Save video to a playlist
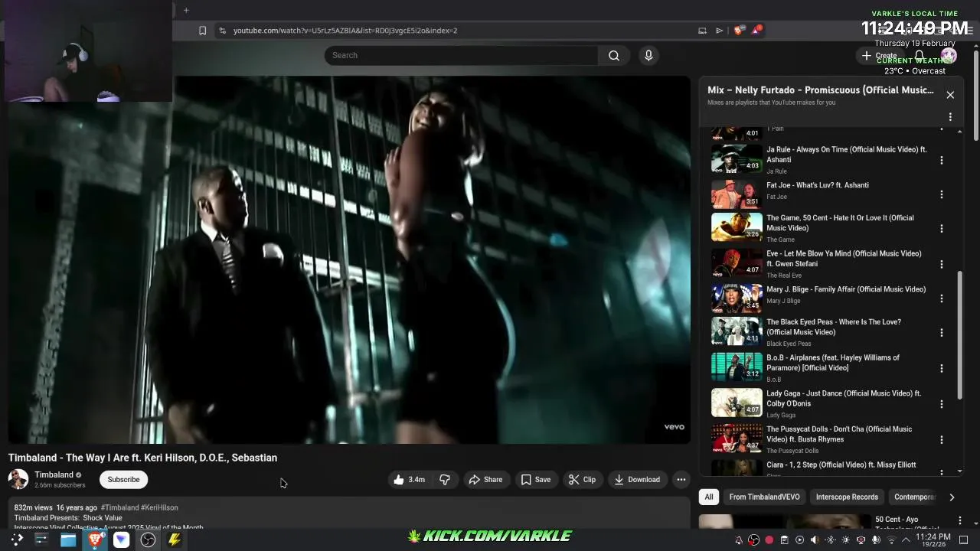This screenshot has height=551, width=980. [536, 480]
